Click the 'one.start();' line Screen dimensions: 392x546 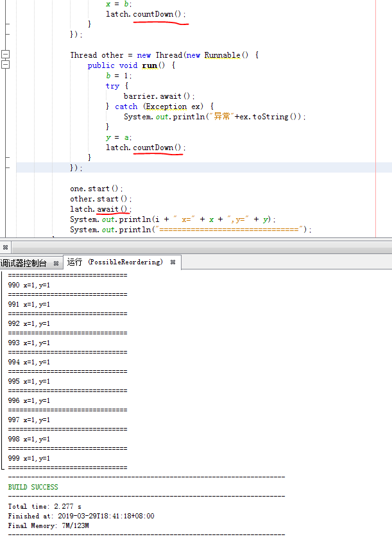click(96, 189)
